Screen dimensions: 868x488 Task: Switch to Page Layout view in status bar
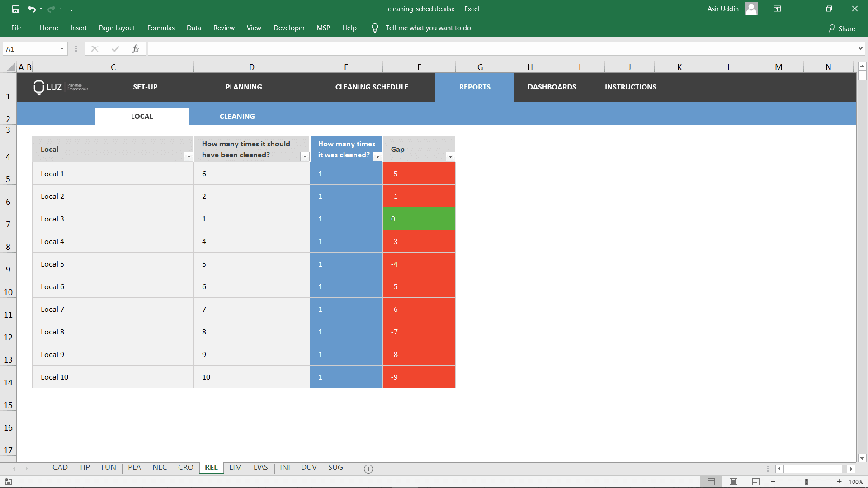(734, 481)
